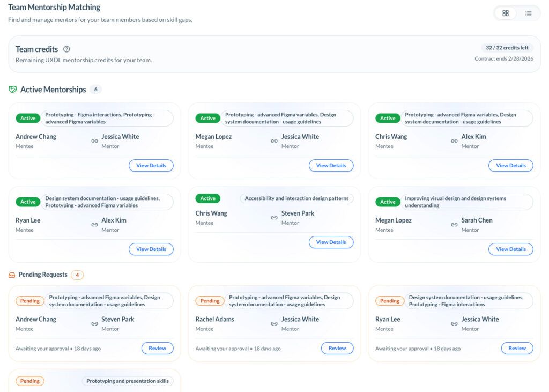Toggle the Pending badge on Ryan Lee's request
This screenshot has height=392, width=549.
pyautogui.click(x=389, y=301)
